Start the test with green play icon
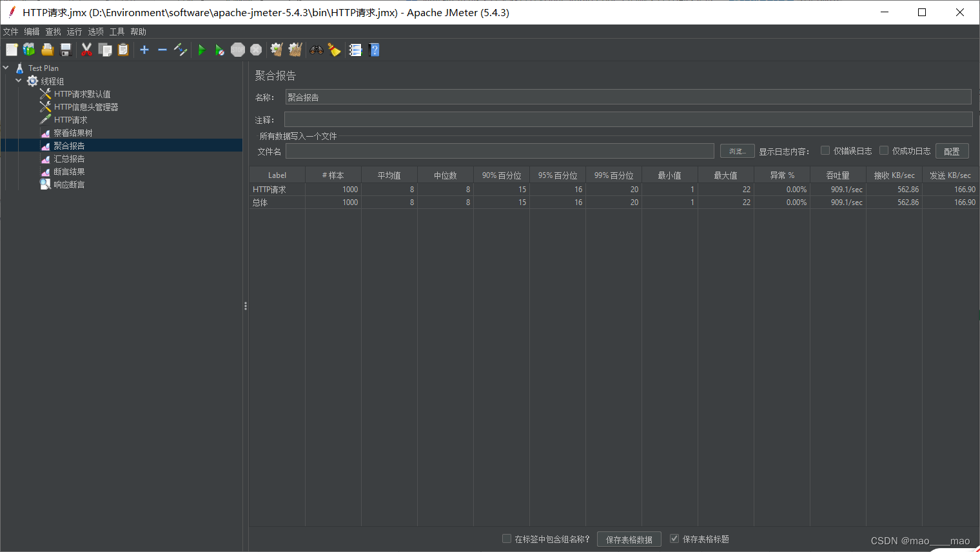 click(201, 50)
